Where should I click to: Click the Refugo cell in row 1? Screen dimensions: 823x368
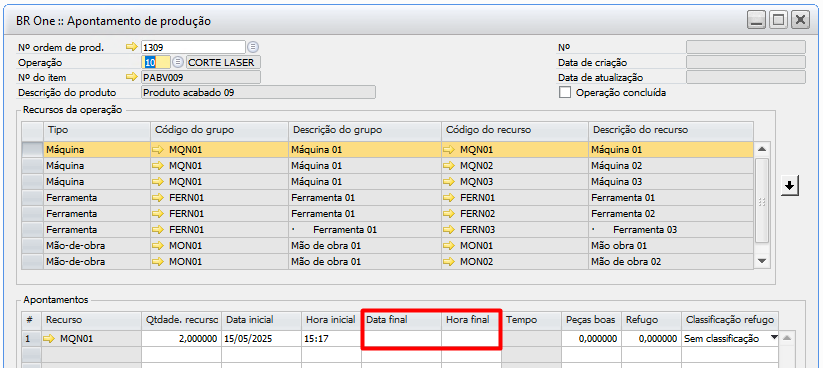pyautogui.click(x=650, y=339)
